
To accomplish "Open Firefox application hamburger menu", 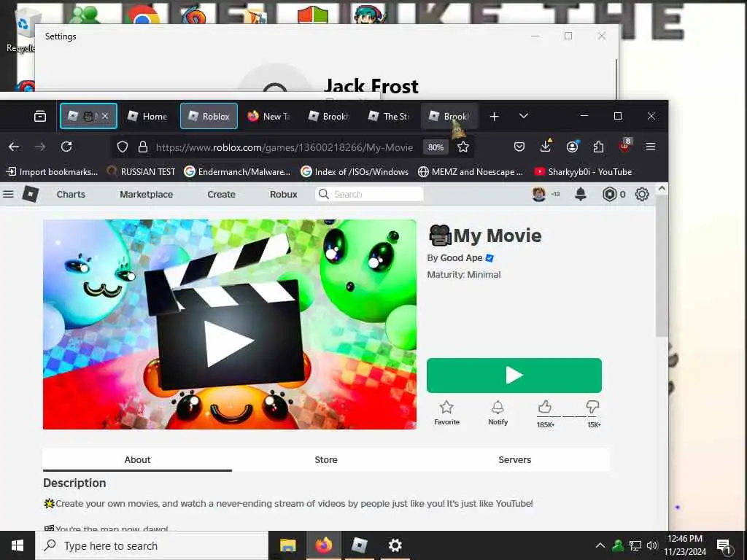I will click(x=651, y=147).
